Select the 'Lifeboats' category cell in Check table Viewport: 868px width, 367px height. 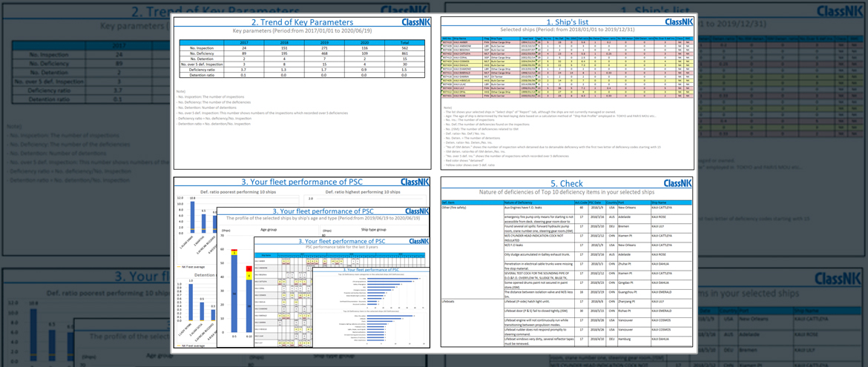coord(448,302)
